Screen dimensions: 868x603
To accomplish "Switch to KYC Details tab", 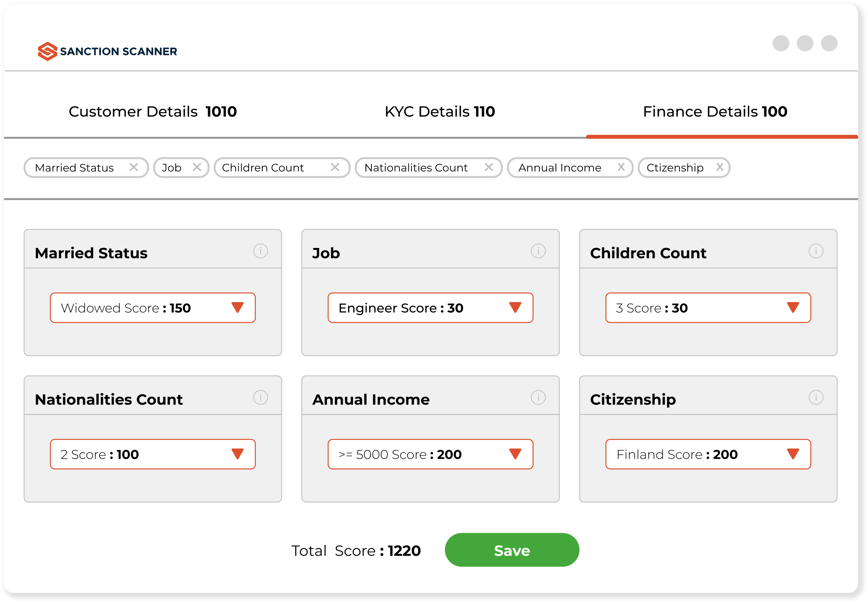I will click(440, 112).
